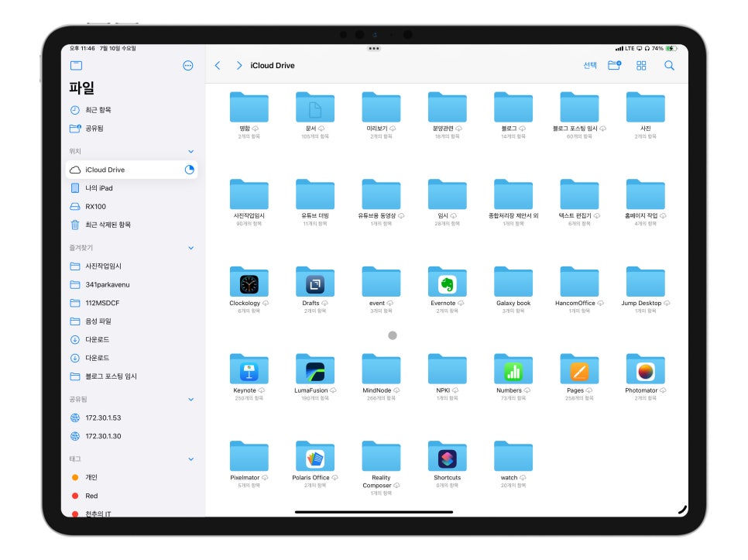Viewport: 748px width, 560px height.
Task: Open the 미리보기 folder
Action: pos(381,108)
